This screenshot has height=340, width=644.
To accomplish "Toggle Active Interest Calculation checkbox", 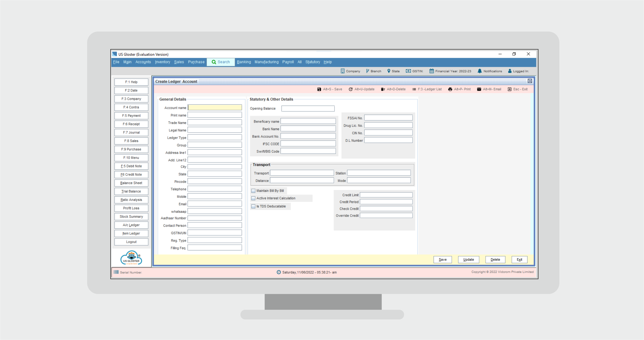I will coord(253,198).
